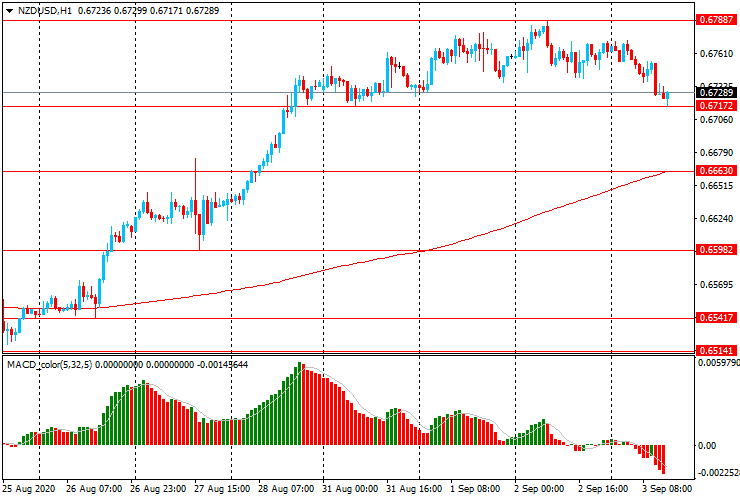Select the 27 Aug 15:00 time label
Image resolution: width=740 pixels, height=500 pixels.
pos(222,489)
